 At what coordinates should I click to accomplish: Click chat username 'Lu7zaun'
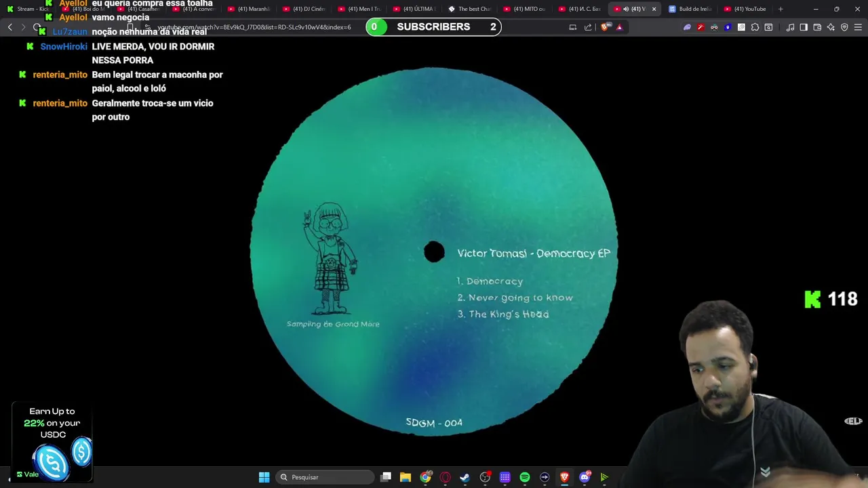(x=70, y=32)
